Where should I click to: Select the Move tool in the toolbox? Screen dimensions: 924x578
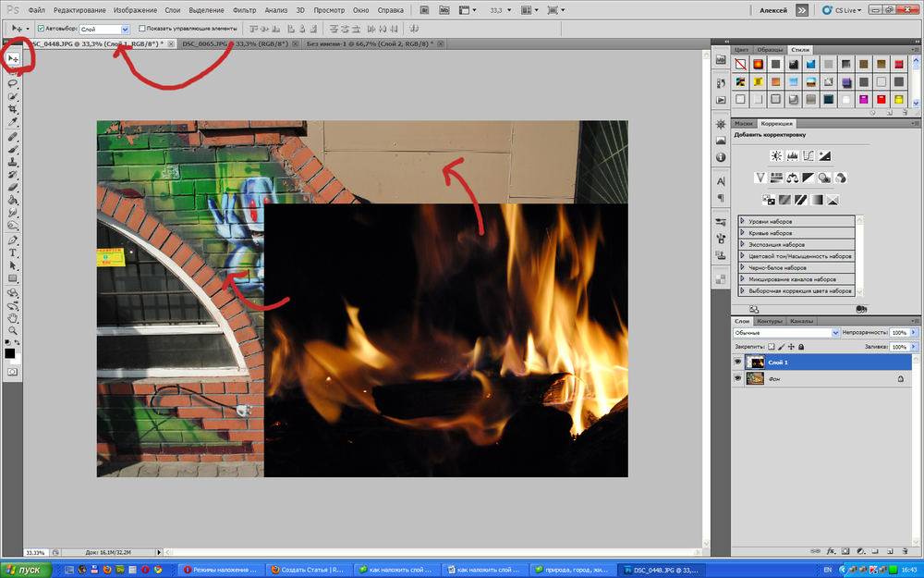[13, 58]
